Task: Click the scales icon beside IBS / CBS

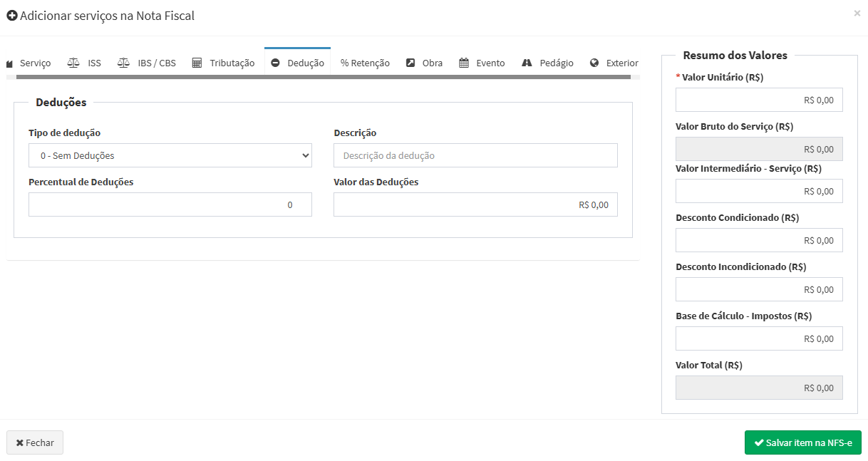Action: point(124,63)
